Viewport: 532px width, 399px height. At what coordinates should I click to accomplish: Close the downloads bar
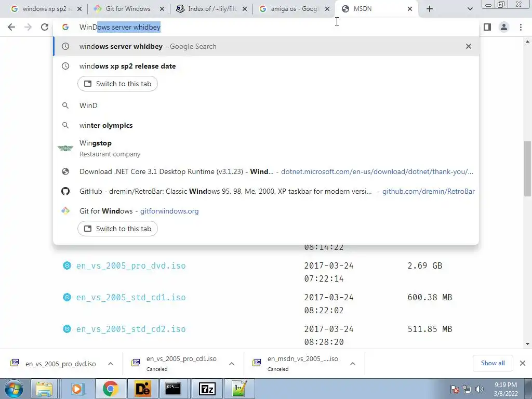coord(523,363)
